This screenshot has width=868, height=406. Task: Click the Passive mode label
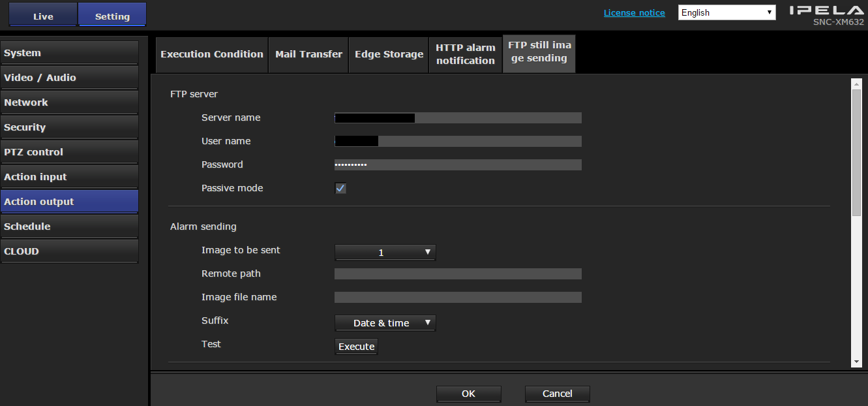pos(232,188)
